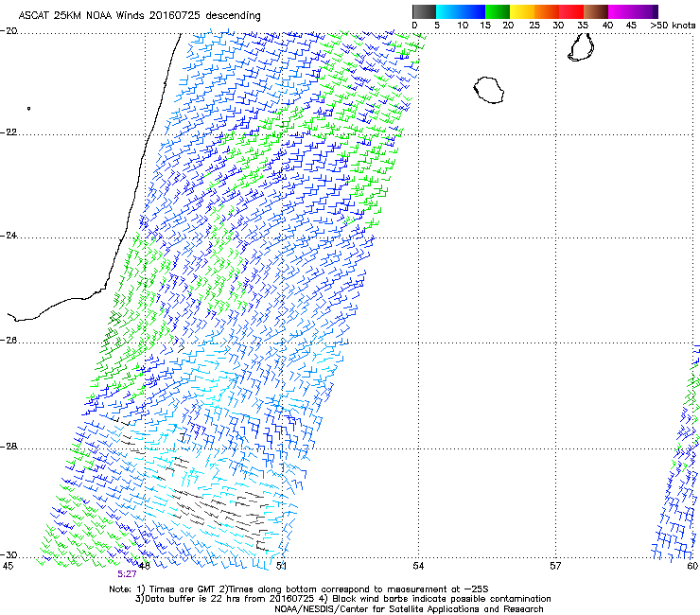Click the dark purple >50 knots legend color
700x615 pixels.
[656, 11]
